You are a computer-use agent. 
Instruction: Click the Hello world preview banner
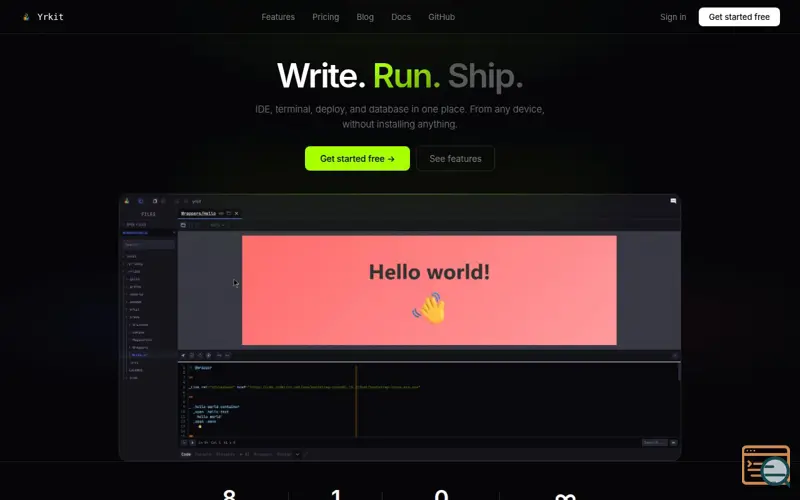[x=429, y=290]
